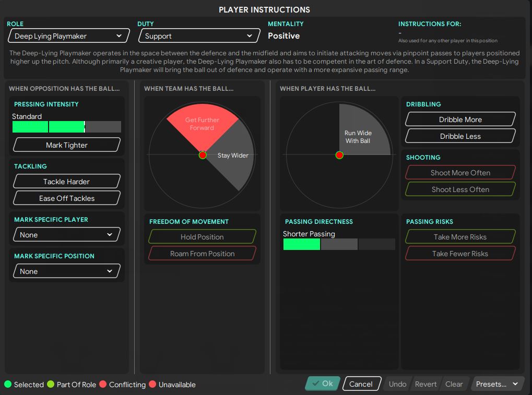Click red player dot in team-ball circle
532x395 pixels.
point(202,155)
